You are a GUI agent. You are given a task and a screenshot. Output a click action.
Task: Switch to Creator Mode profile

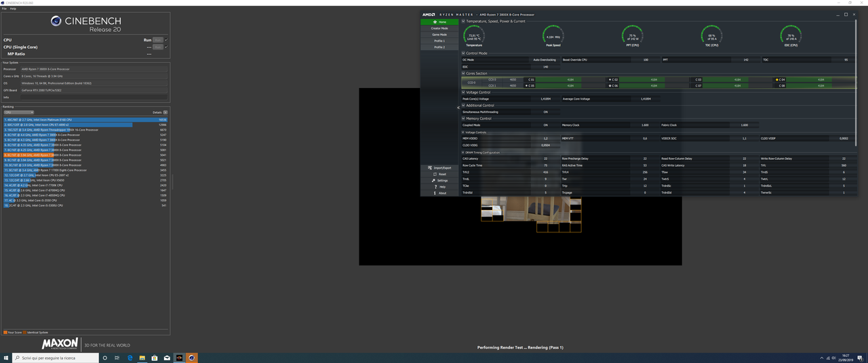pos(439,28)
